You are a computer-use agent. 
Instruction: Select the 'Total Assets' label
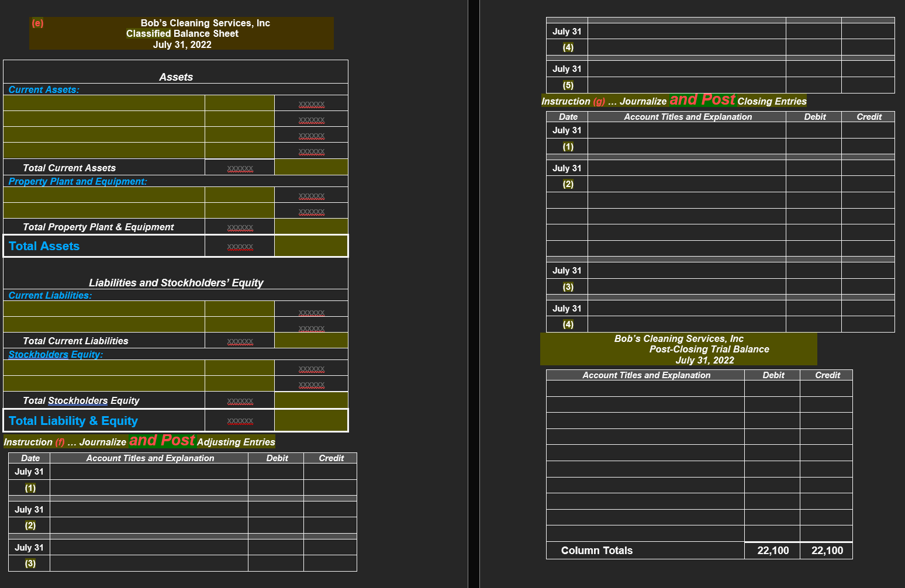[44, 246]
